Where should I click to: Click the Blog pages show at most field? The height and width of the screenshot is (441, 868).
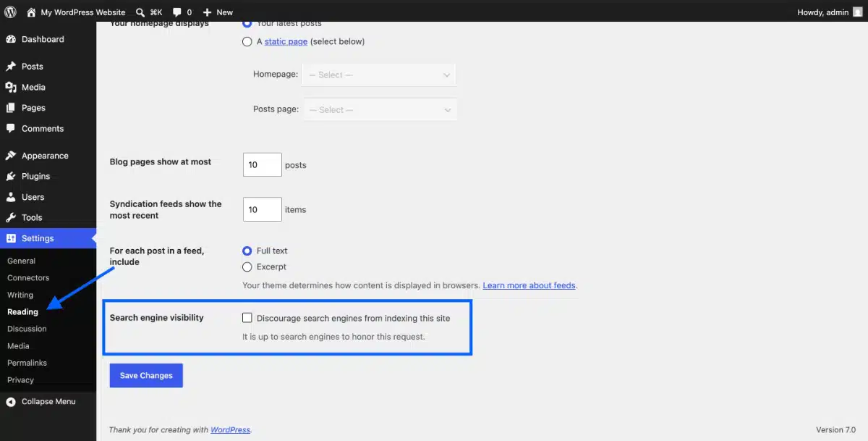pyautogui.click(x=263, y=164)
